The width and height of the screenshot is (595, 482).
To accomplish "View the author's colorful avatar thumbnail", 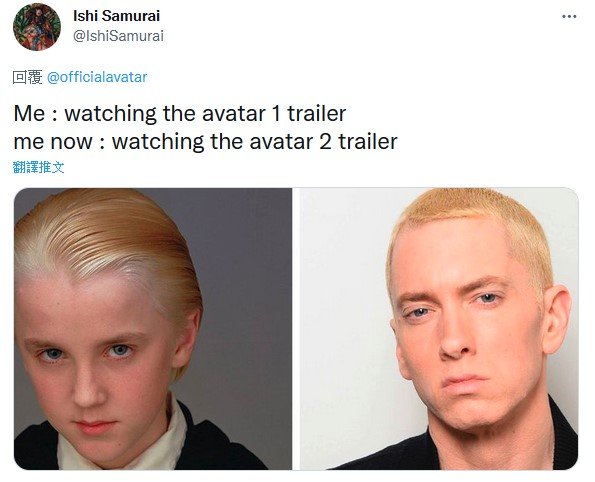I will [x=37, y=27].
